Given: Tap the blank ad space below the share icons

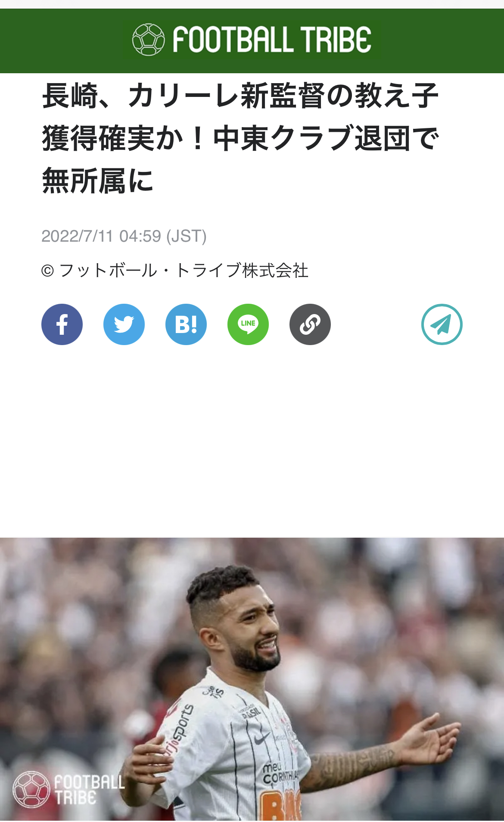Looking at the screenshot, I should (252, 442).
